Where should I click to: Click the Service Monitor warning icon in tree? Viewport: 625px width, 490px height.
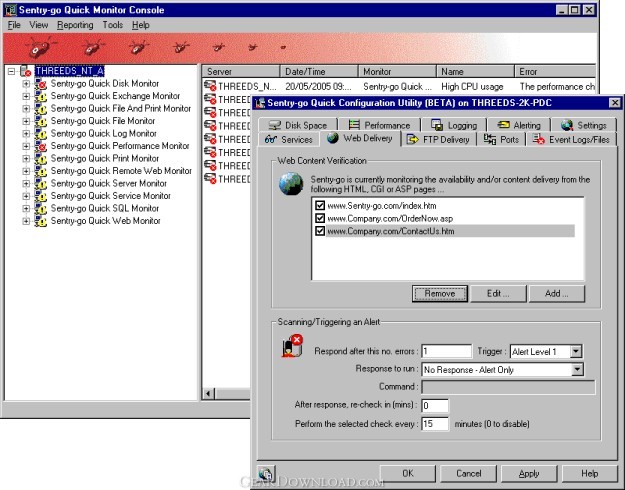pos(40,196)
